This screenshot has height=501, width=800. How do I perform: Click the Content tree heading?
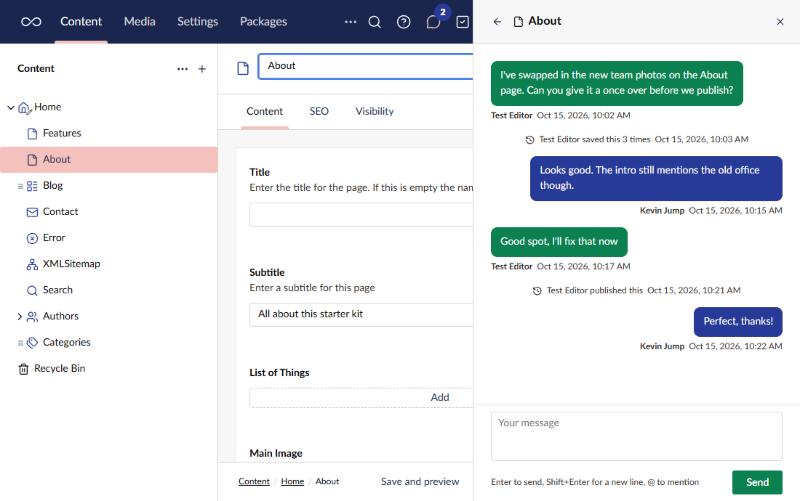click(x=36, y=68)
